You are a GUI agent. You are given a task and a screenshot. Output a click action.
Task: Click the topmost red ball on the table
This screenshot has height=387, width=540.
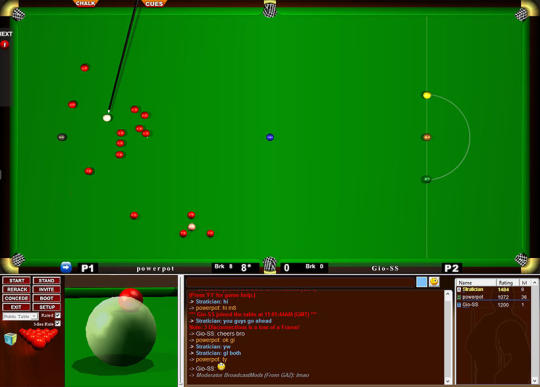(x=85, y=68)
